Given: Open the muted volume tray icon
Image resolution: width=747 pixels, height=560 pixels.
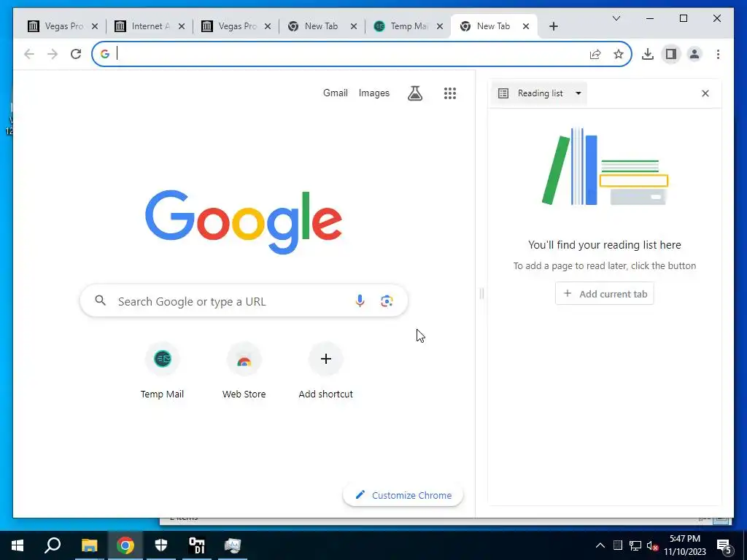Looking at the screenshot, I should pyautogui.click(x=653, y=545).
